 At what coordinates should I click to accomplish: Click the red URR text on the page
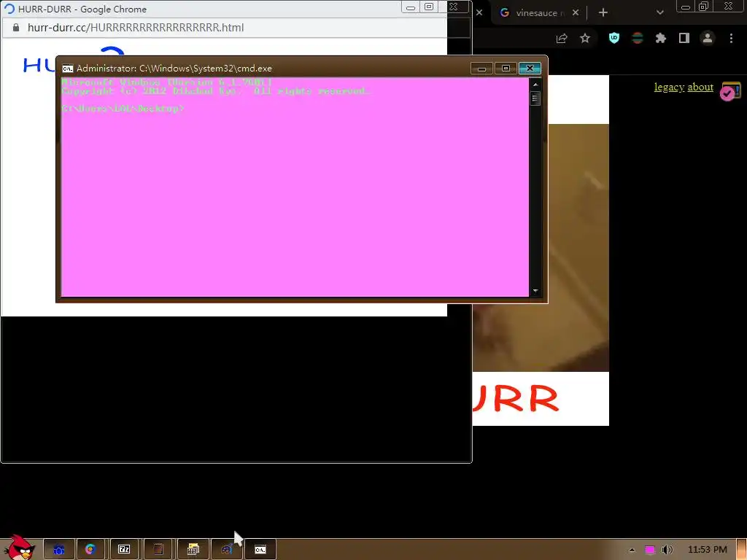(516, 398)
